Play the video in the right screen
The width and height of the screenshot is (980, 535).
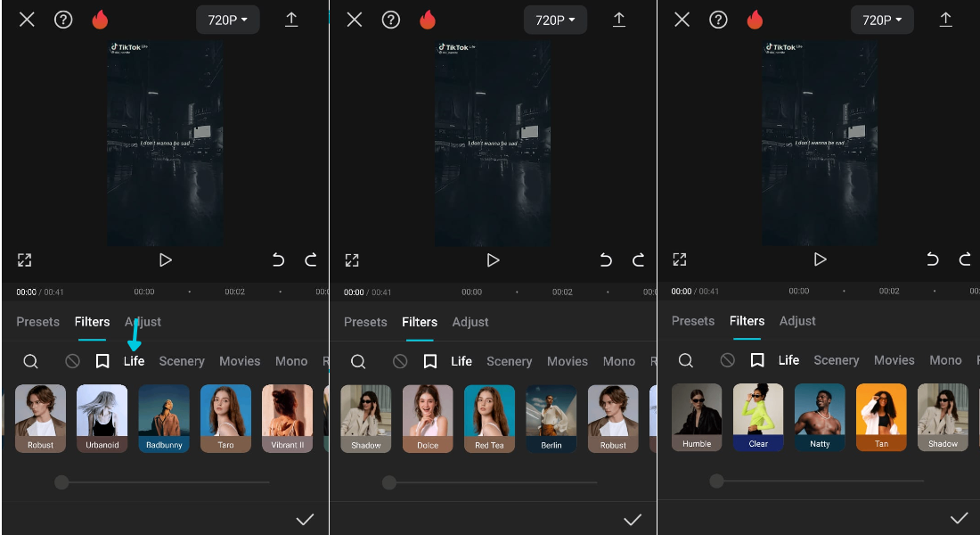pyautogui.click(x=820, y=259)
